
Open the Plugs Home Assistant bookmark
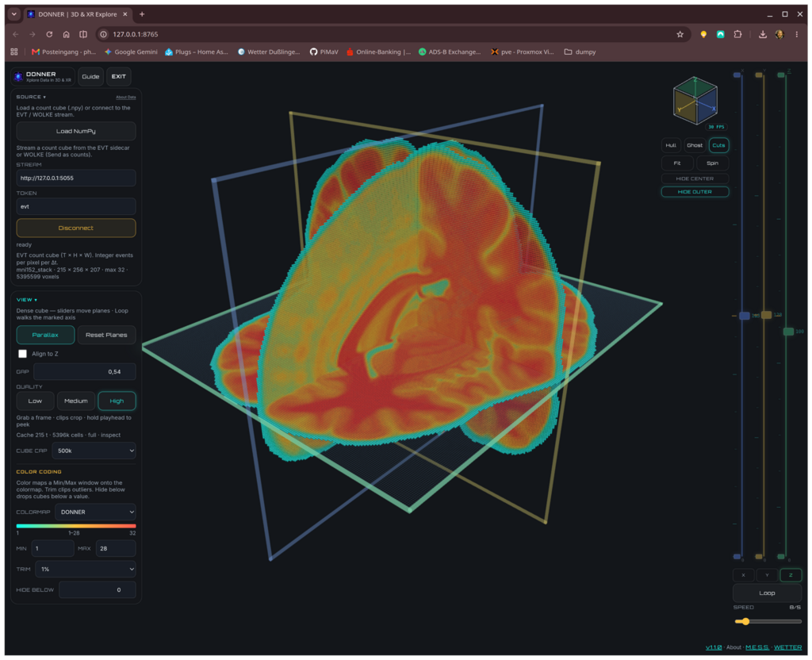pyautogui.click(x=197, y=52)
